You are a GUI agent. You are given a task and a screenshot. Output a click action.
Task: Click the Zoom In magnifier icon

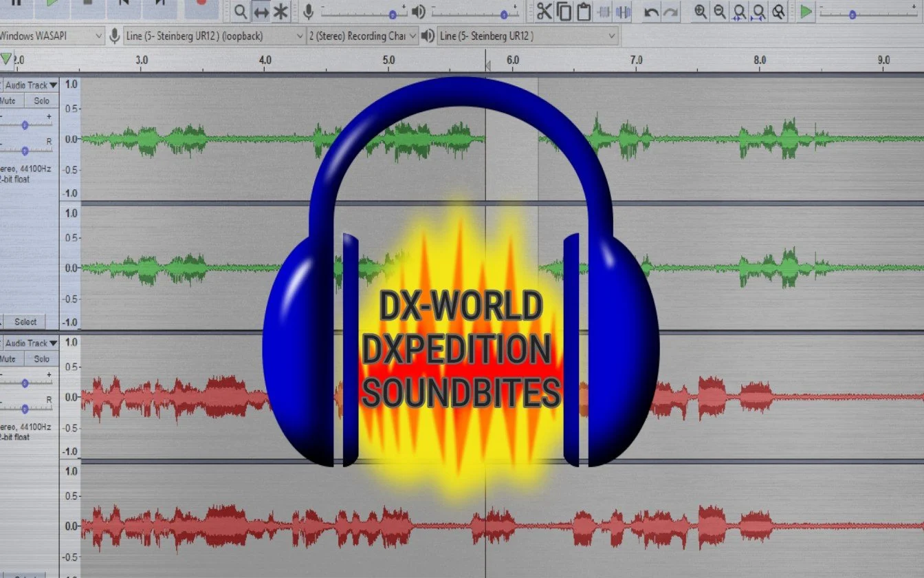700,12
